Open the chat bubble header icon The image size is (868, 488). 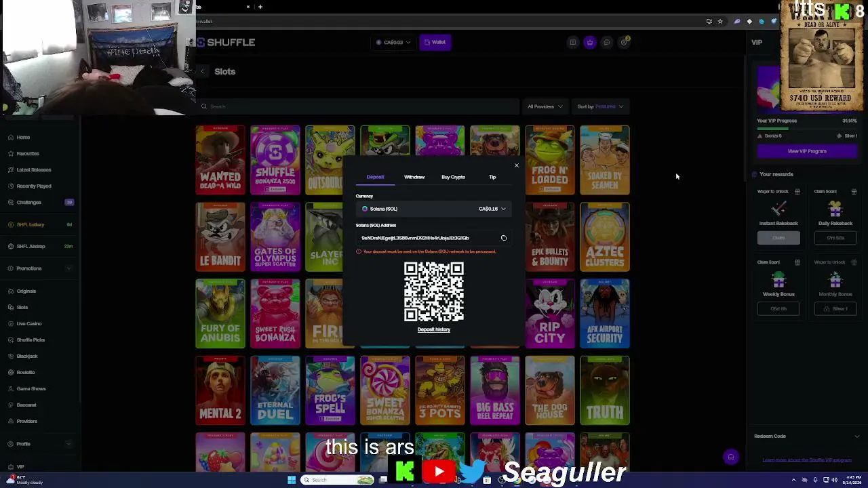point(607,43)
